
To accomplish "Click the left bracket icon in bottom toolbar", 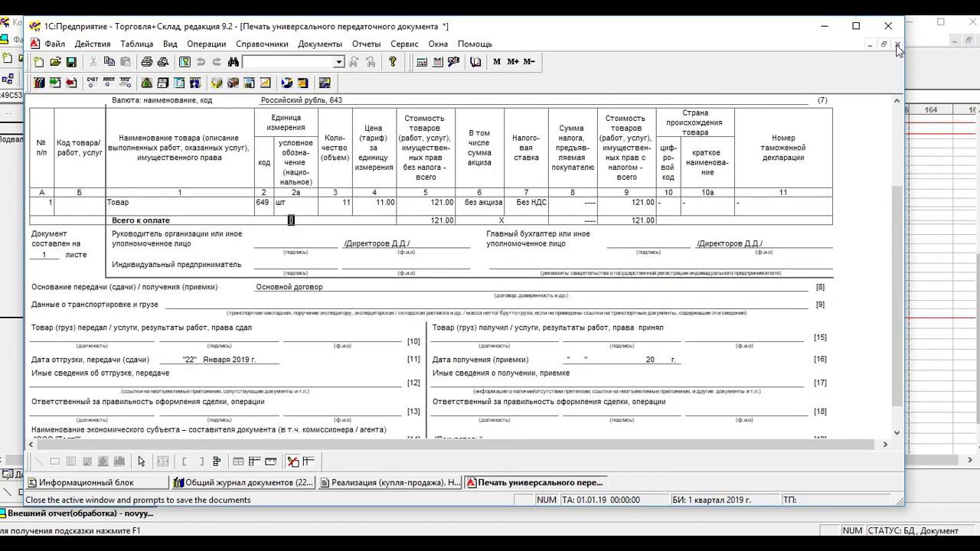I will click(x=185, y=461).
